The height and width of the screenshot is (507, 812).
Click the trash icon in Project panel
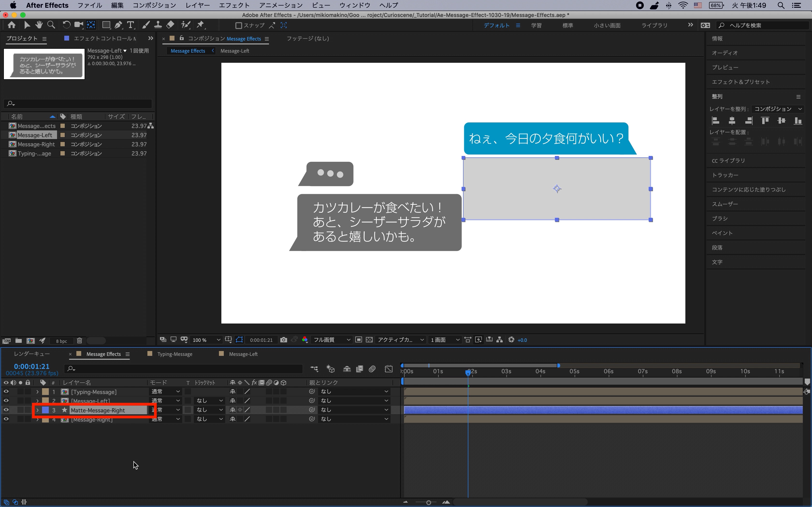click(80, 341)
